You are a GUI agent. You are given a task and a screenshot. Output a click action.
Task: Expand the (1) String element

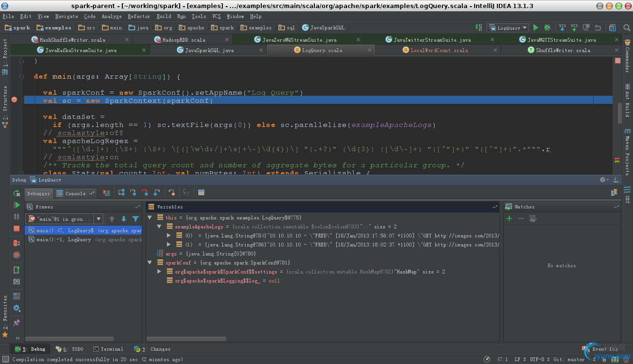pyautogui.click(x=169, y=245)
